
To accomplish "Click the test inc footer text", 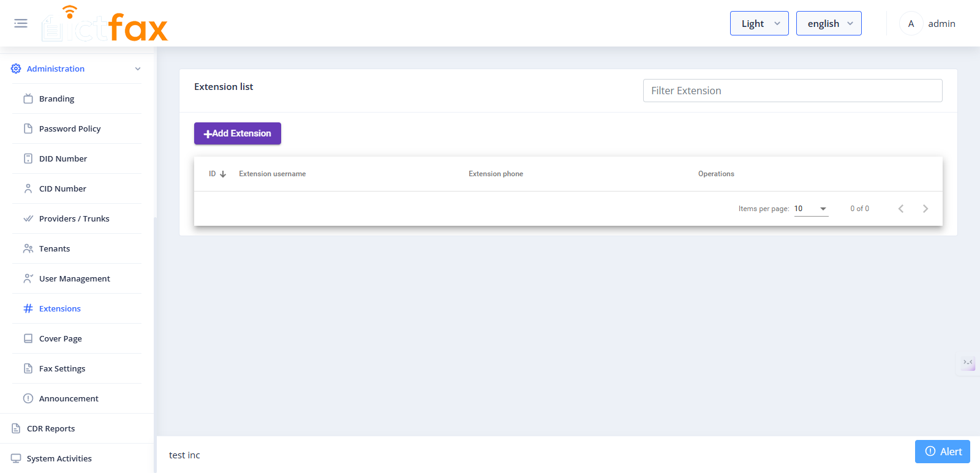I will [184, 455].
